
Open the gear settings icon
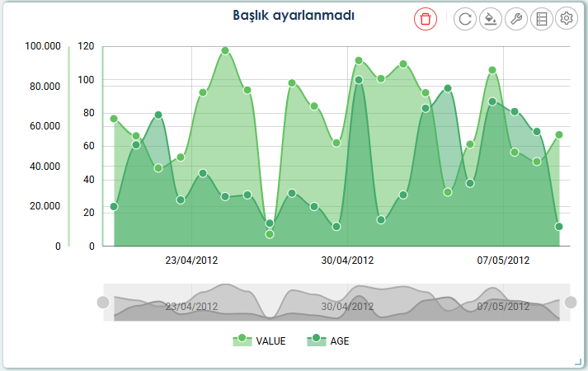coord(566,19)
